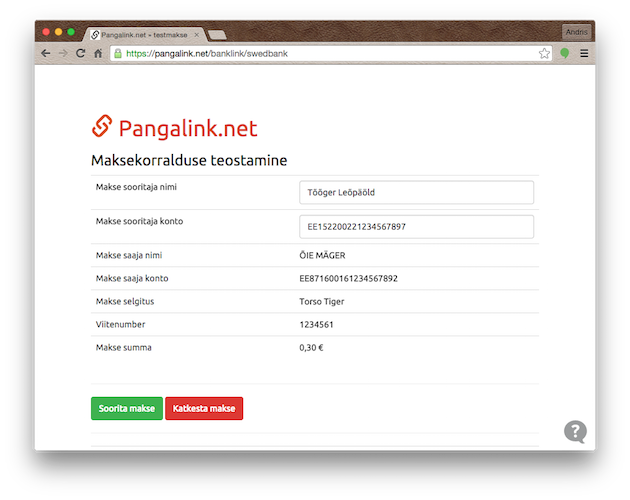630x500 pixels.
Task: Click the green padlock in address bar
Action: pos(118,53)
